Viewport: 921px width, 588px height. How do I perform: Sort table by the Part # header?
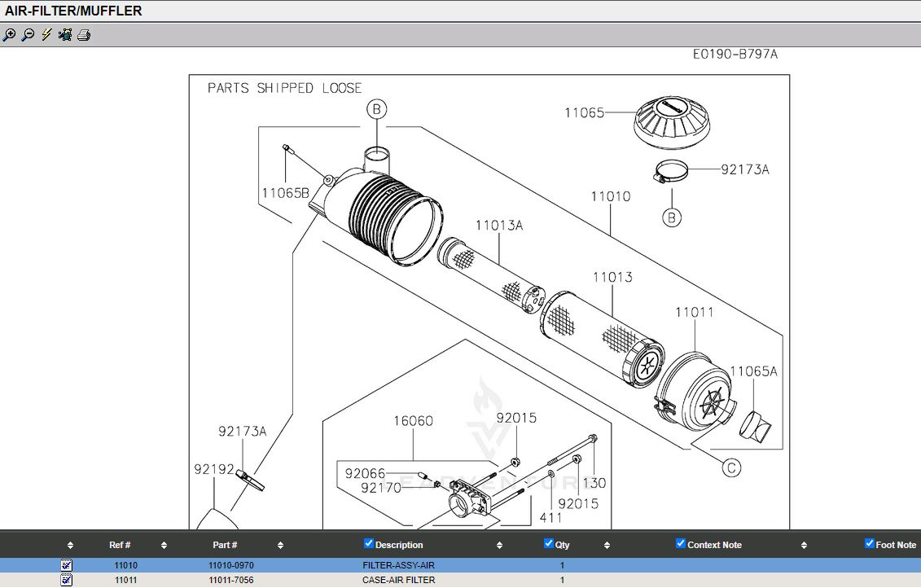[225, 546]
